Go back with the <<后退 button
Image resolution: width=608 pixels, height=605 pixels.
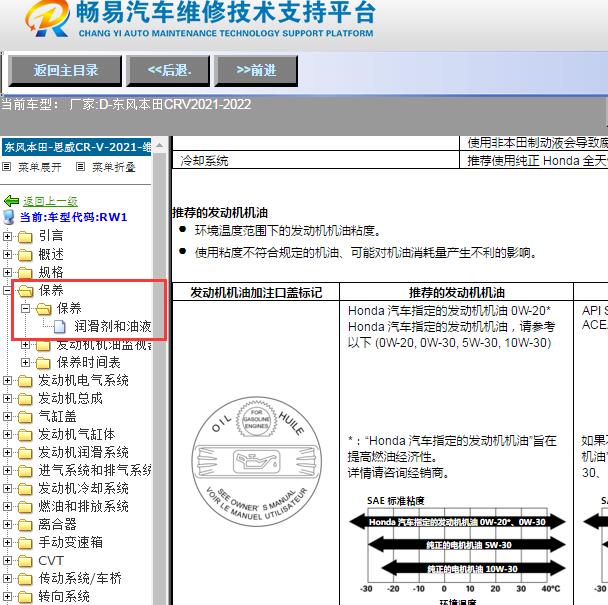(x=168, y=71)
